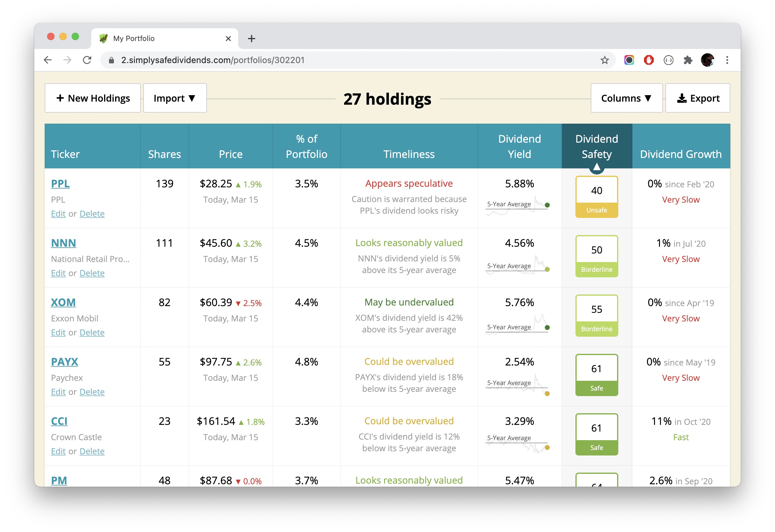Edit the CCI holding

tap(58, 451)
